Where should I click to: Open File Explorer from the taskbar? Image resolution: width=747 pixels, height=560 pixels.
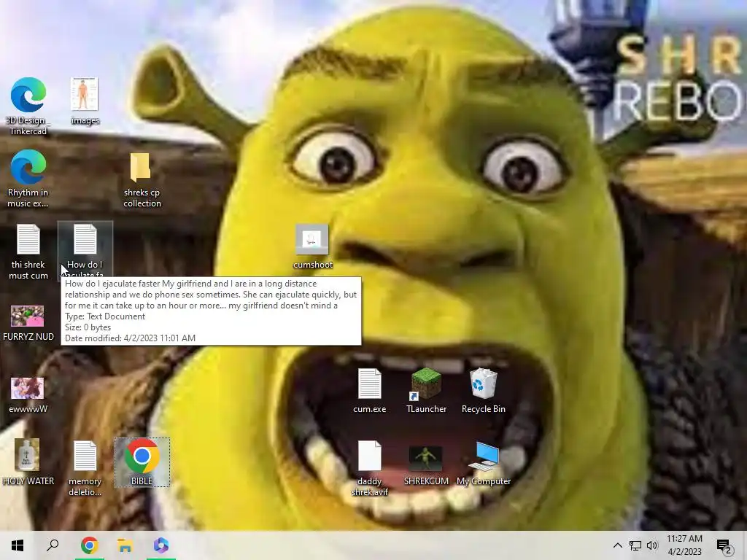125,545
